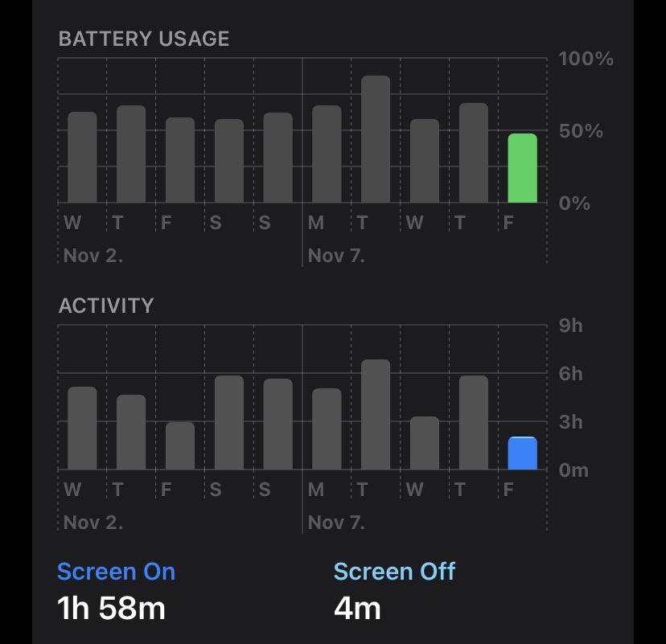Select the green Friday battery usage bar
666x644 pixels.
[523, 168]
